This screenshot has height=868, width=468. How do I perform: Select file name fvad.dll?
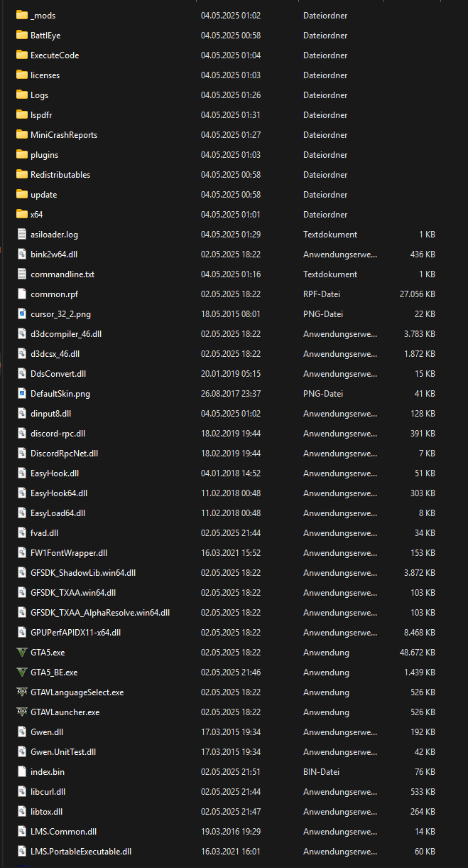44,532
